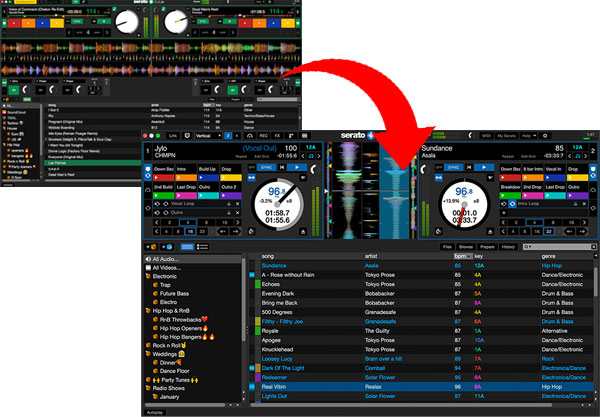Screen dimensions: 600x417
Task: Click the eject icon on deck 2
Action: coord(490,231)
